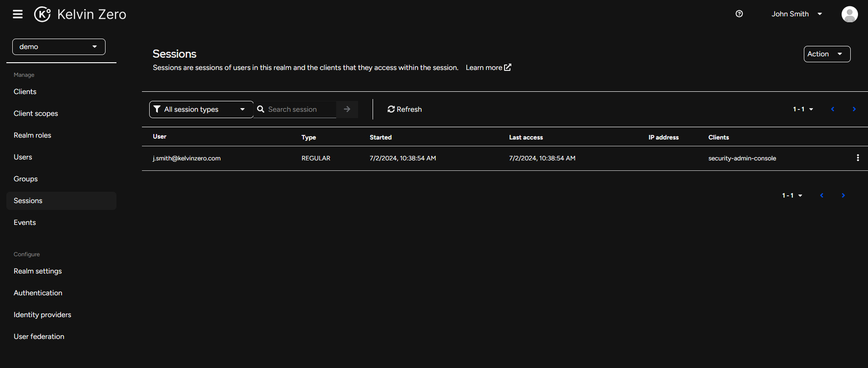
Task: Open the All session types filter
Action: [201, 109]
